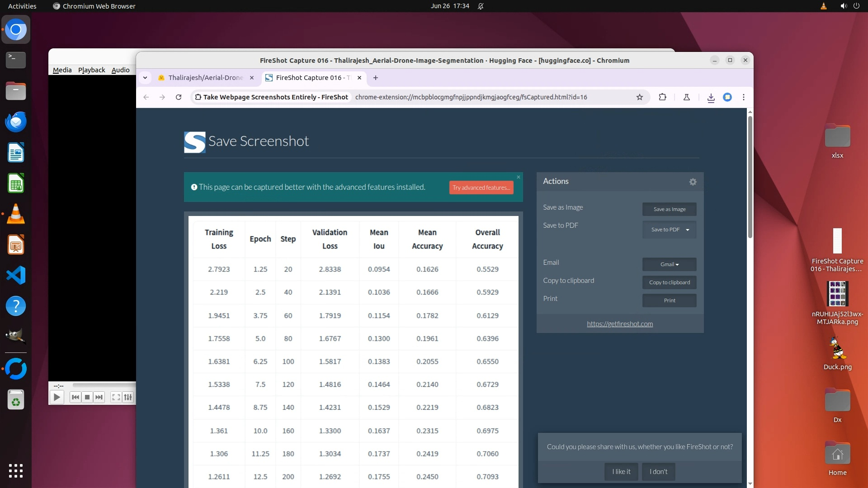This screenshot has height=488, width=868.
Task: Open the browser Extensions puzzle icon
Action: point(662,97)
